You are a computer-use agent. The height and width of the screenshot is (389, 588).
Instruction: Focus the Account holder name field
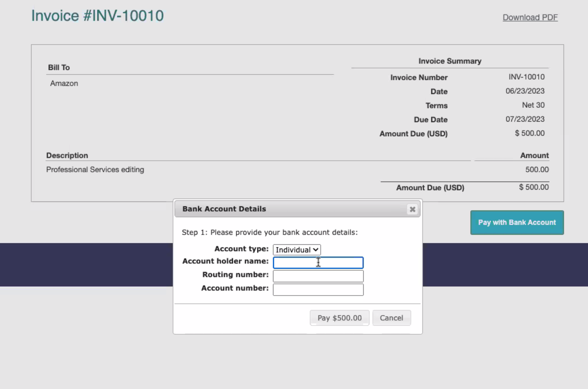click(x=318, y=263)
